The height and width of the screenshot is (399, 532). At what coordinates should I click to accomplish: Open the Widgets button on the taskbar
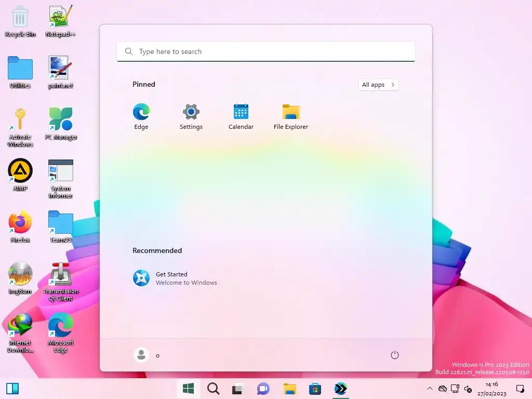[12, 389]
